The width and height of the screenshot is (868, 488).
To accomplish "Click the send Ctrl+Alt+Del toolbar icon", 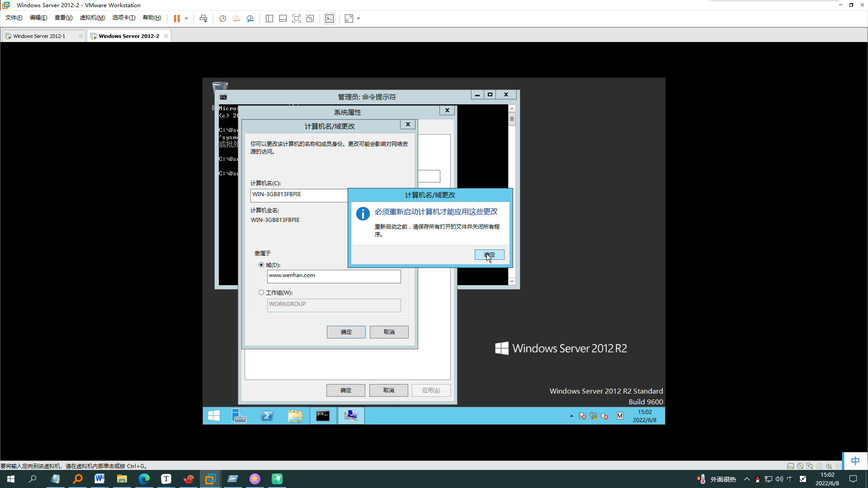I will tap(203, 19).
